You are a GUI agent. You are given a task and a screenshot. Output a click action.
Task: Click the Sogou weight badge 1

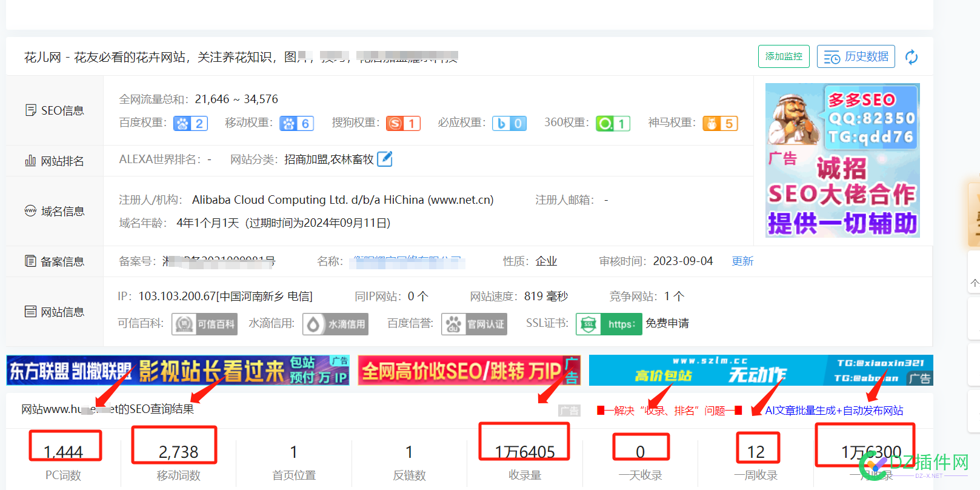point(404,124)
